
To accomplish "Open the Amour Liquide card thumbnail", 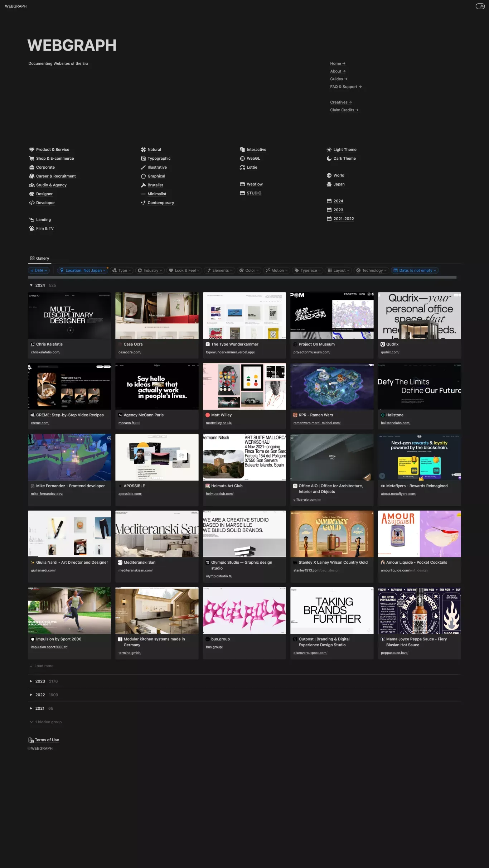I will point(420,534).
